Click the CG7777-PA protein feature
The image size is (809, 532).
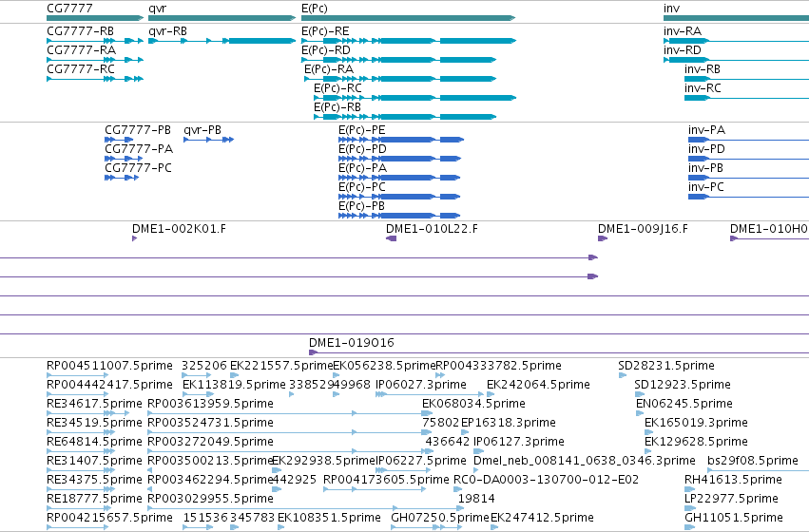pos(124,159)
